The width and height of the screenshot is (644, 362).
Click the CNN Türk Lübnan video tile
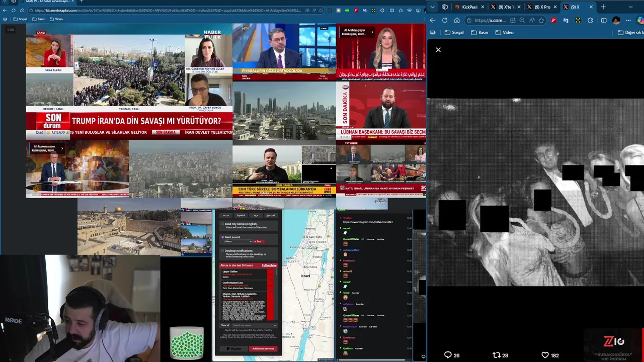coord(284,171)
